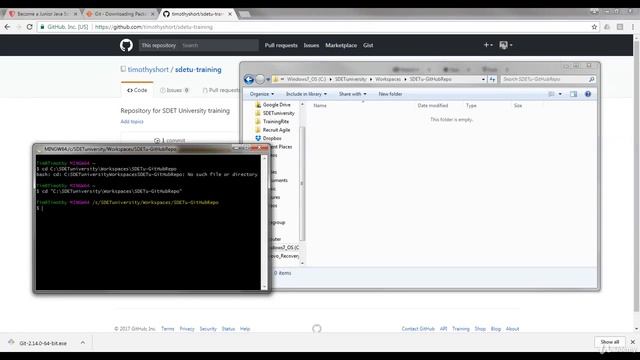Expand the Share with dropdown

[x=353, y=94]
